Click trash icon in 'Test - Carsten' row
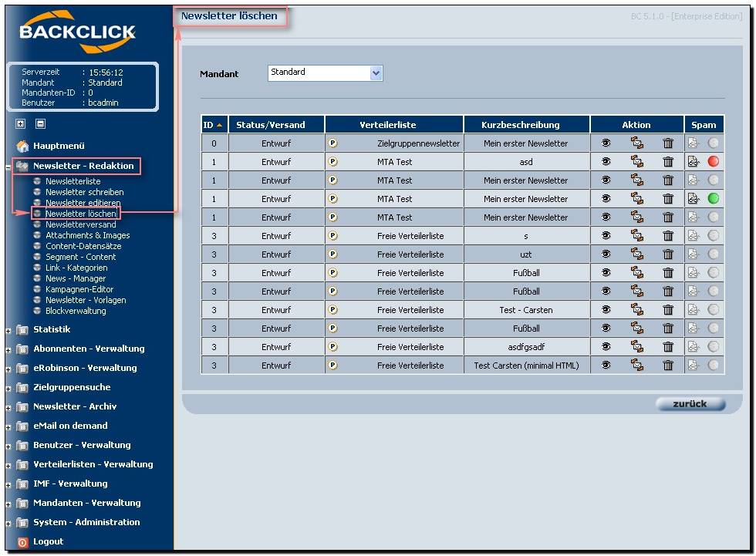 [x=668, y=309]
